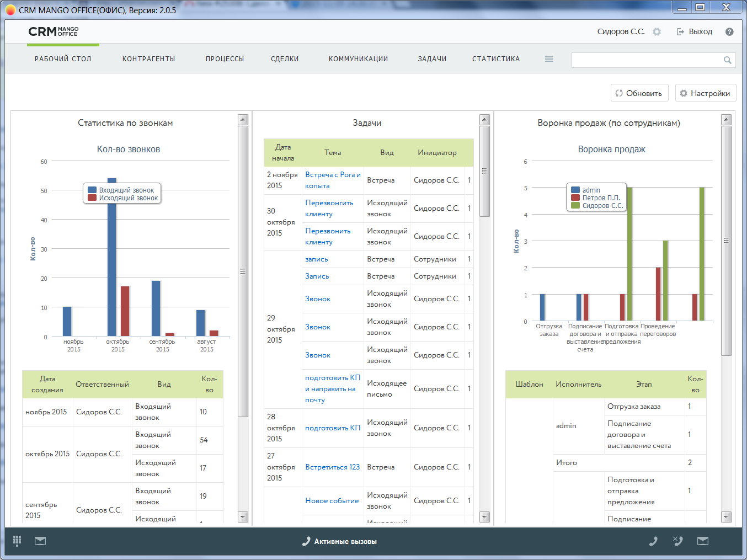Open the Задачи menu
The image size is (747, 560).
coord(433,59)
